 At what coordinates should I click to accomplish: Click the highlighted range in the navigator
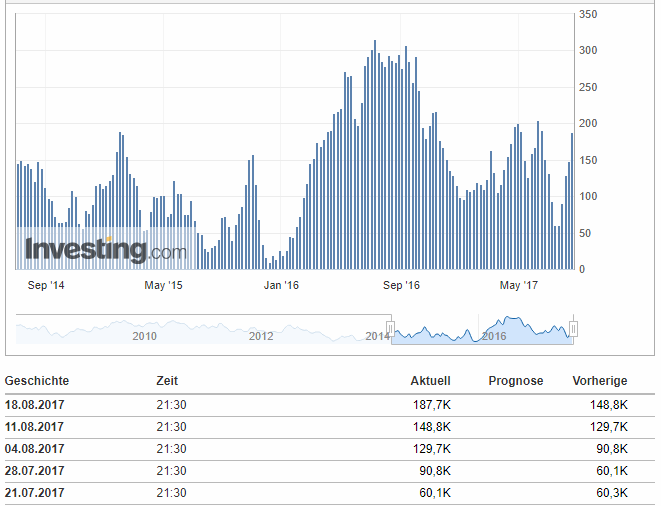point(482,331)
